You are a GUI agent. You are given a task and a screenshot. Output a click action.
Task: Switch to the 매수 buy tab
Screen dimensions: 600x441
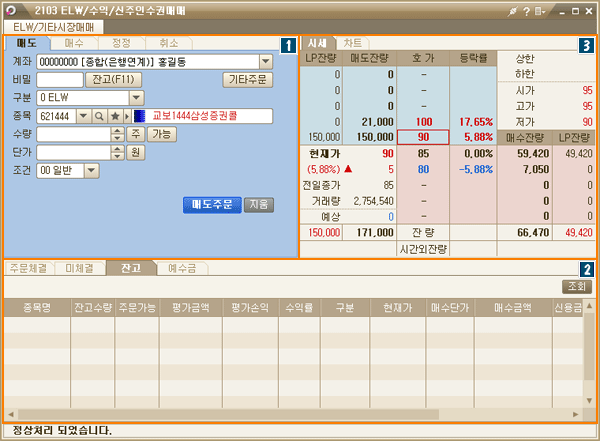pos(74,43)
